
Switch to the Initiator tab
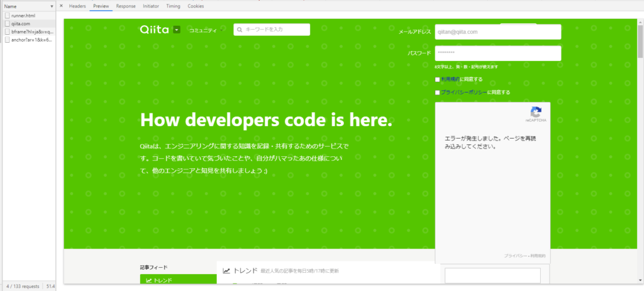click(151, 6)
